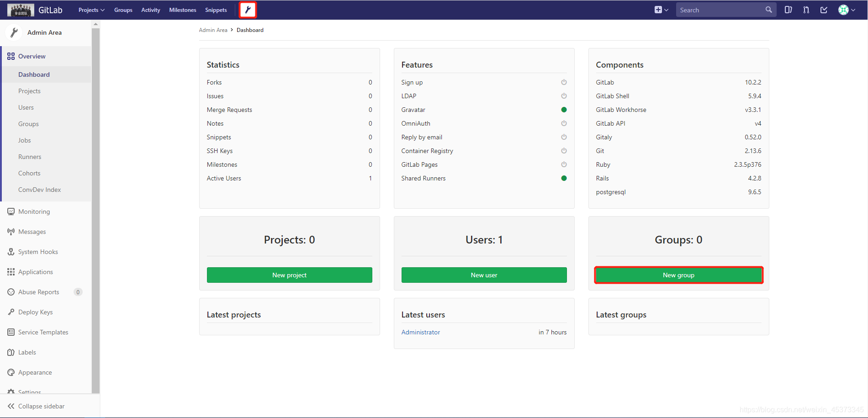Open Projects in the admin sidebar
Screen dimensions: 868x418
(x=29, y=91)
